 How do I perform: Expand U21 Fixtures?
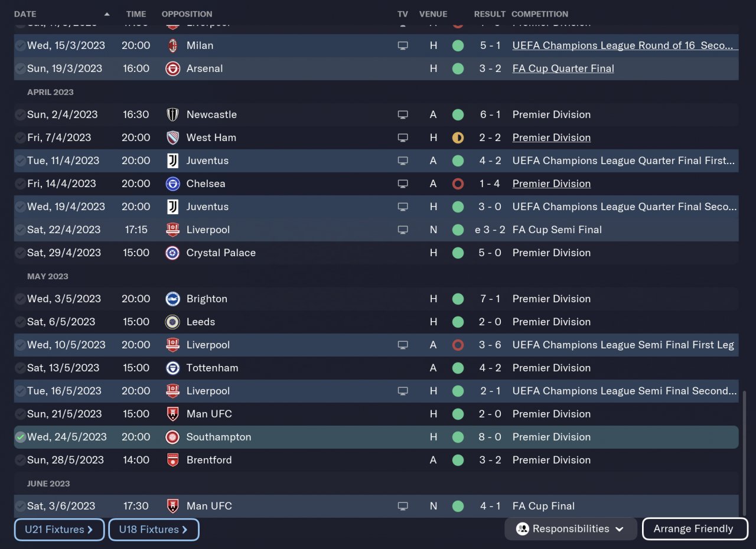pyautogui.click(x=59, y=530)
